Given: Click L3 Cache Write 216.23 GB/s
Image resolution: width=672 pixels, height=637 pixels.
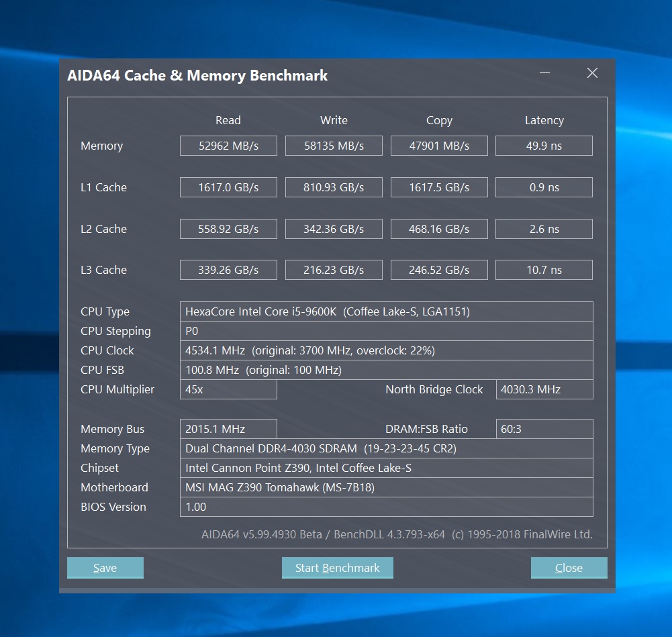Looking at the screenshot, I should click(334, 270).
